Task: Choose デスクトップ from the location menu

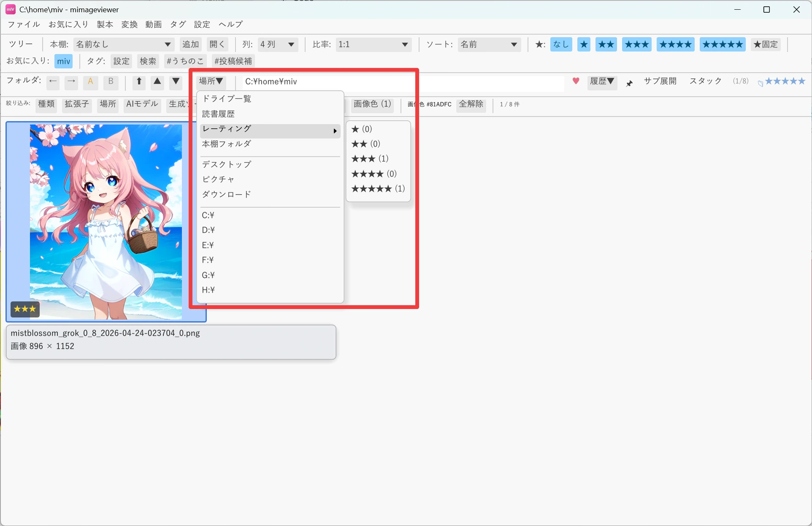Action: [270, 165]
